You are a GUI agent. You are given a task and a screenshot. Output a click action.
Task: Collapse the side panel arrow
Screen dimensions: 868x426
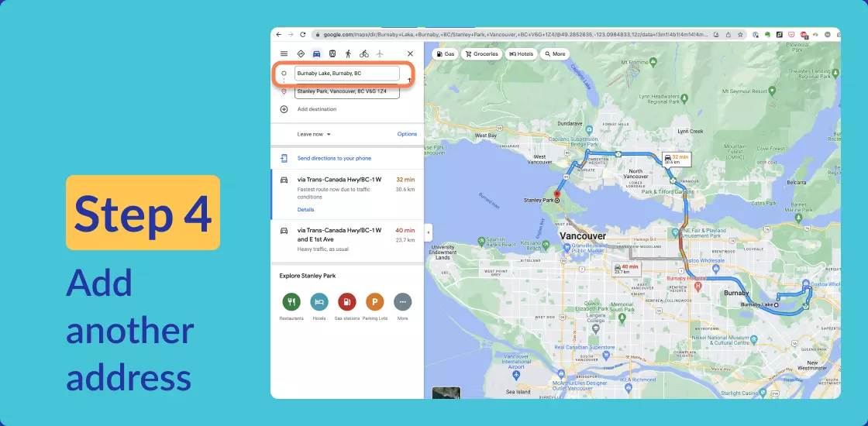click(x=428, y=233)
